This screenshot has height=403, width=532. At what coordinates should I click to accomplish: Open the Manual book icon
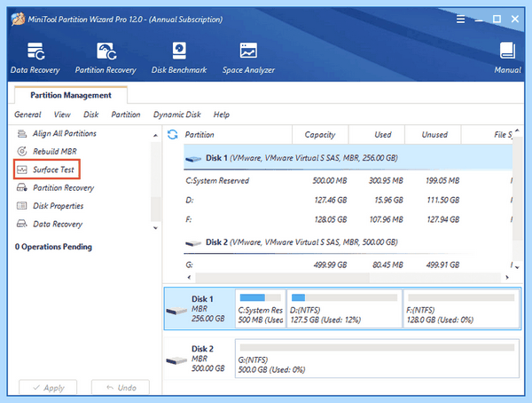(507, 51)
